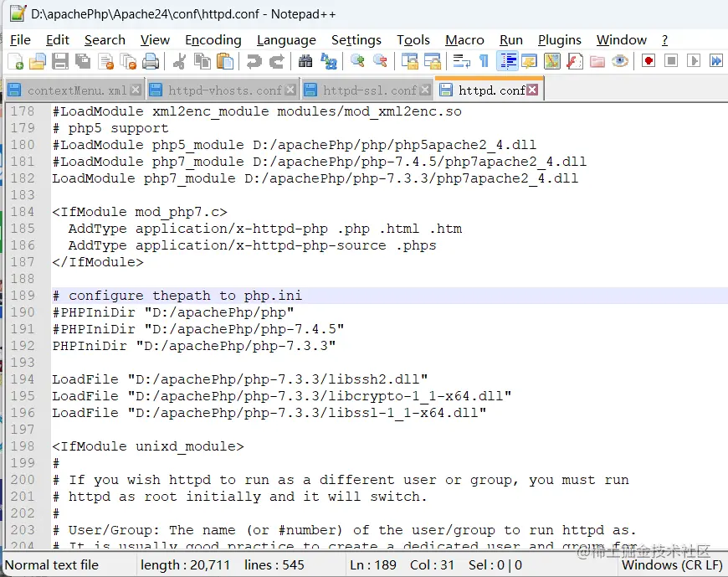728x577 pixels.
Task: Open the Language menu
Action: (x=286, y=40)
